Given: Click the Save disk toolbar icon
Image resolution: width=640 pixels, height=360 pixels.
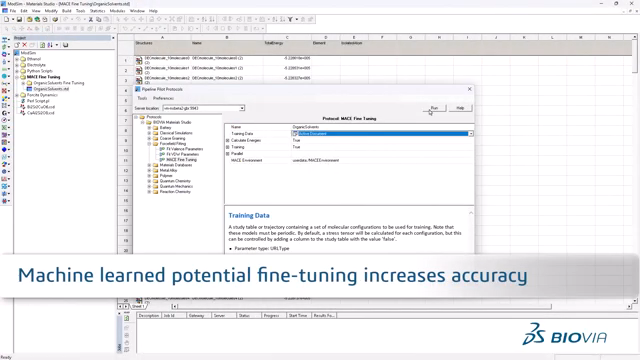Looking at the screenshot, I should coord(19,19).
